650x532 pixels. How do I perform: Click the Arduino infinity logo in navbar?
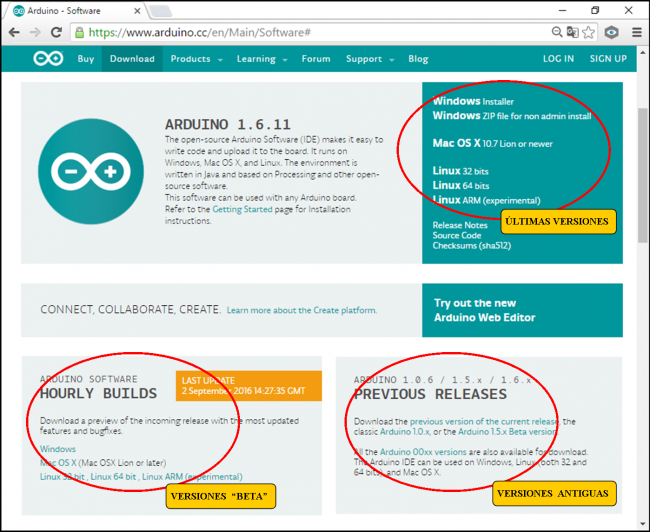click(x=48, y=58)
